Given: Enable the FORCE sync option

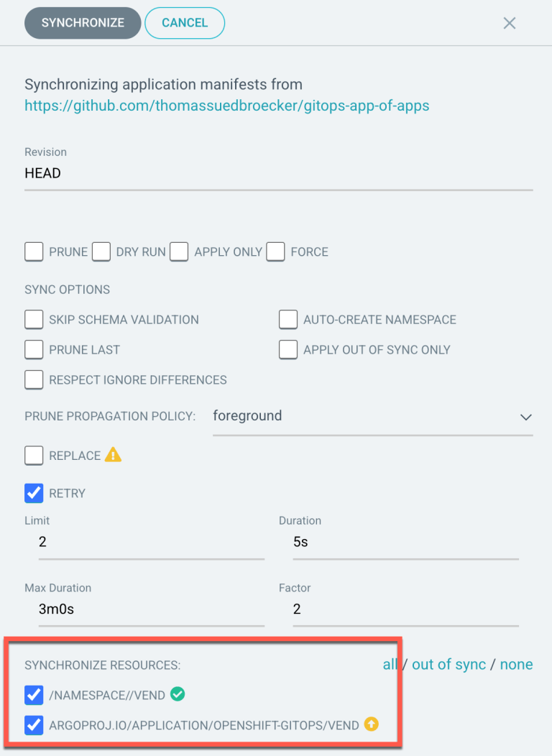Looking at the screenshot, I should (x=275, y=252).
